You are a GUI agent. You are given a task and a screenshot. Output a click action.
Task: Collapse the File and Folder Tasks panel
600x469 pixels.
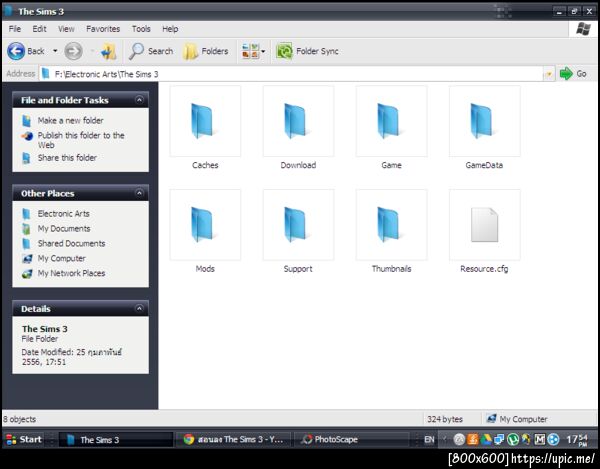(139, 100)
